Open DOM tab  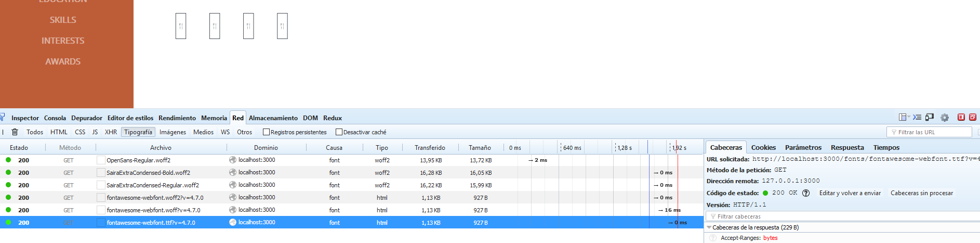tap(310, 118)
